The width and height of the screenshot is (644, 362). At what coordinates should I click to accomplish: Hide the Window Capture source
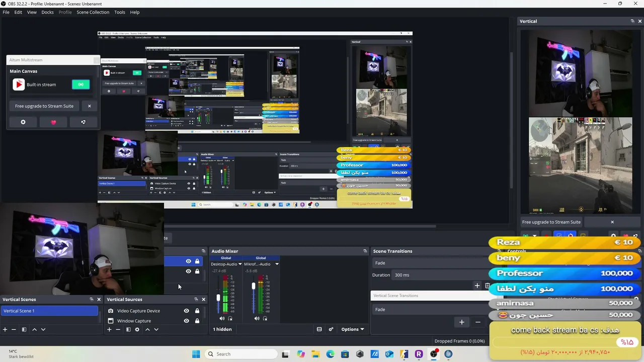(x=187, y=321)
